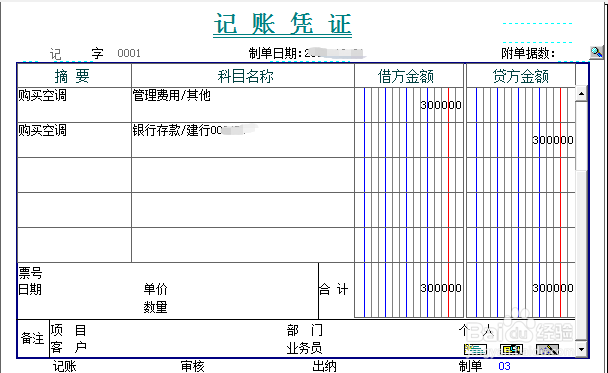Screen dimensions: 608x373
Task: Click the 审核 signature label
Action: tap(193, 366)
